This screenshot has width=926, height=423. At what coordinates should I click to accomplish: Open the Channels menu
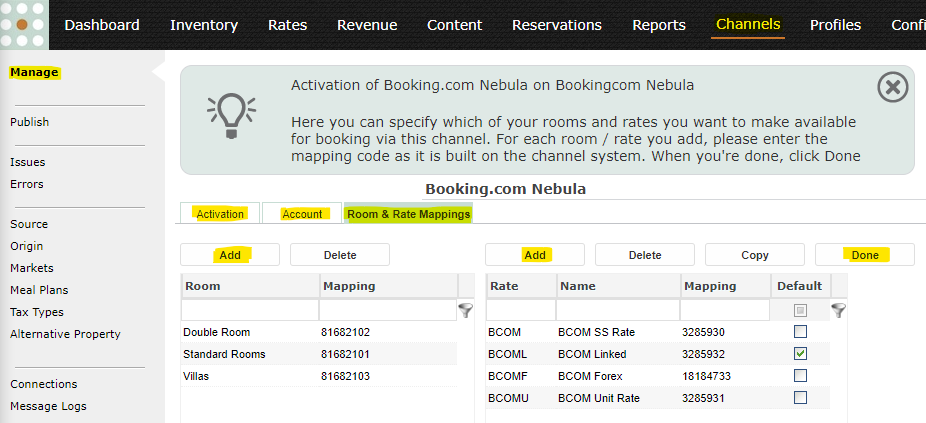click(x=748, y=24)
